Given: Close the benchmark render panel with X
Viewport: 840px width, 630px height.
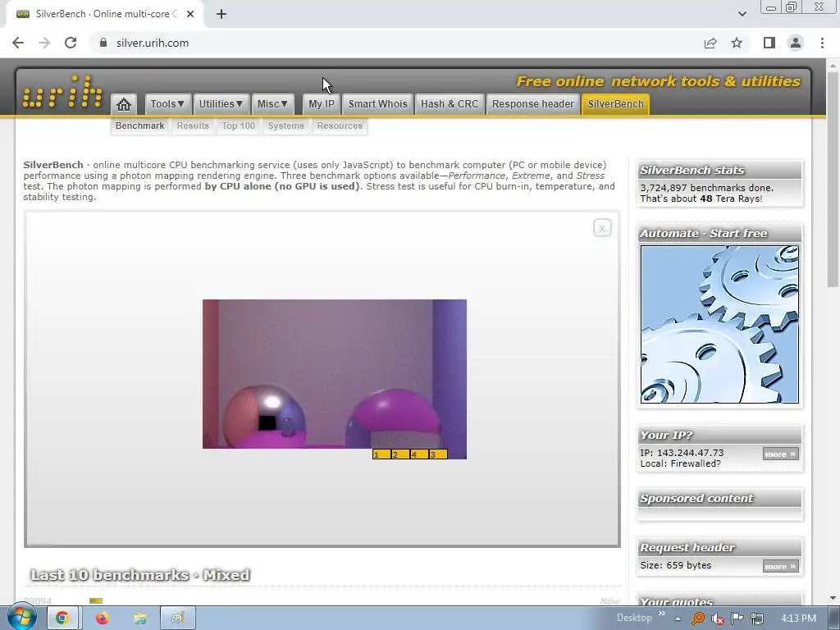Looking at the screenshot, I should pyautogui.click(x=602, y=228).
